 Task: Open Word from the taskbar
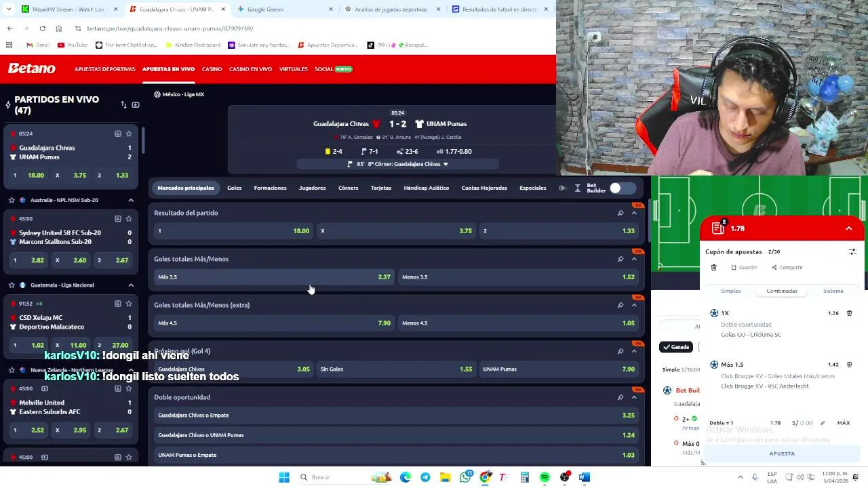pos(585,477)
